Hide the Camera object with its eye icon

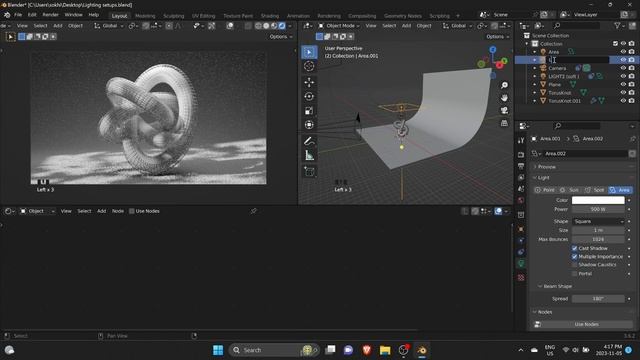coord(623,68)
